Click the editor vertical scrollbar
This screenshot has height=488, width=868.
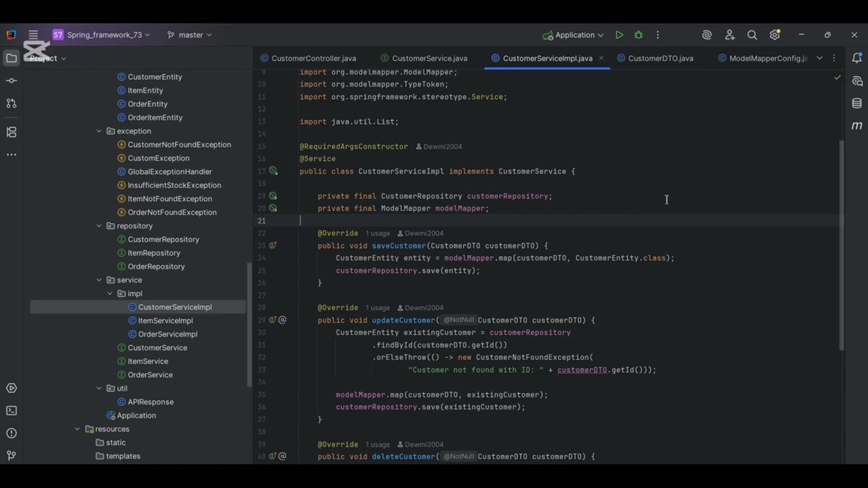point(843,245)
